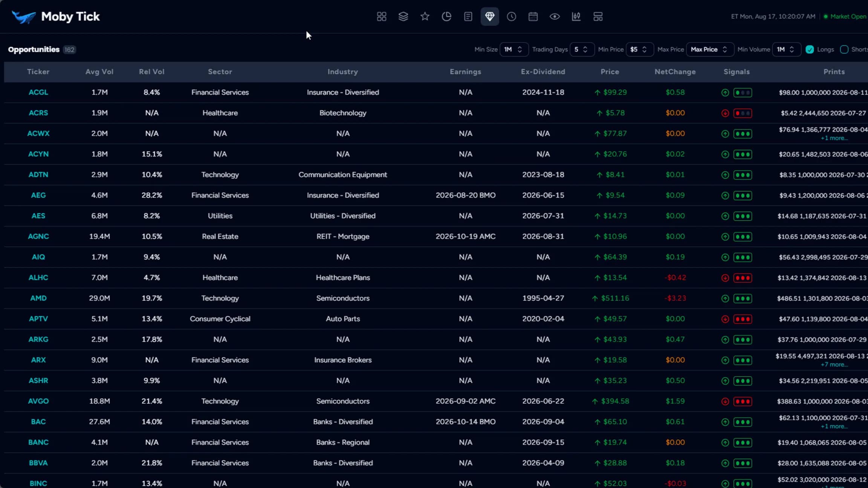The width and height of the screenshot is (868, 488).
Task: Sort by the Rel Vol column header
Action: pos(151,72)
